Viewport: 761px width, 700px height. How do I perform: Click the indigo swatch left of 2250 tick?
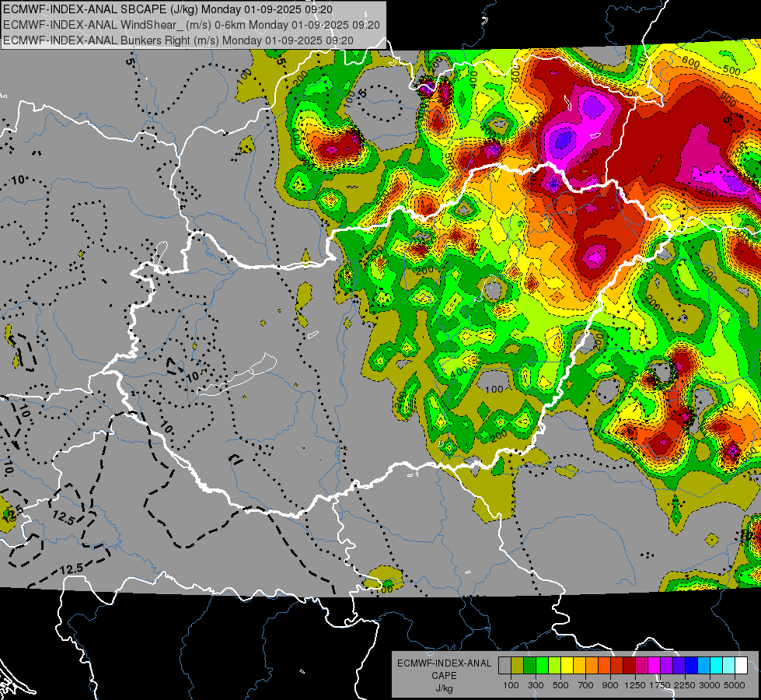[x=679, y=666]
